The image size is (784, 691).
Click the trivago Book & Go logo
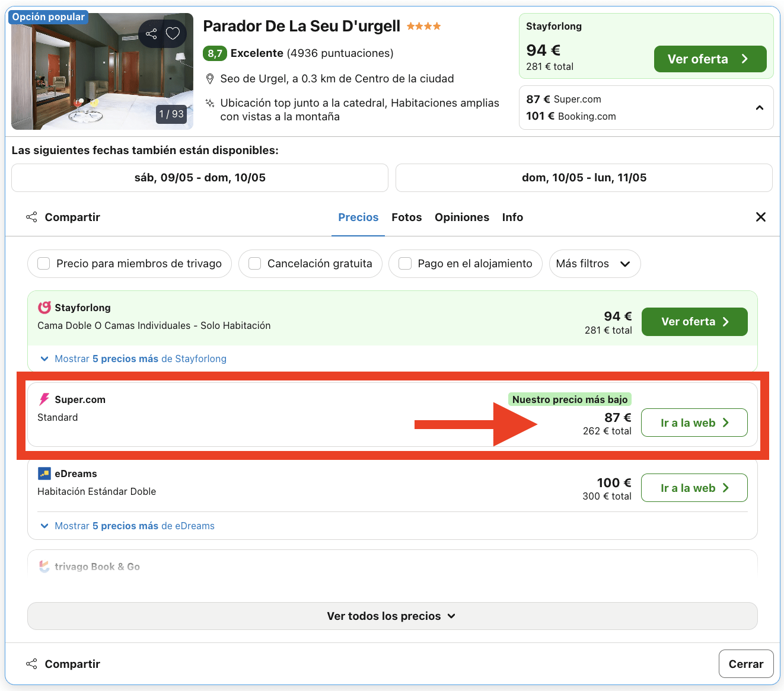pyautogui.click(x=44, y=567)
